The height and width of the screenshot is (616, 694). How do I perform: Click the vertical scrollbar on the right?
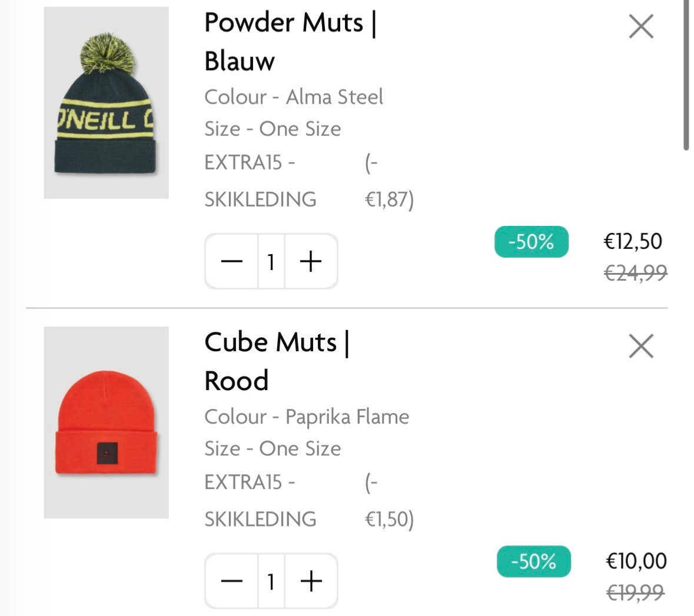coord(686,76)
